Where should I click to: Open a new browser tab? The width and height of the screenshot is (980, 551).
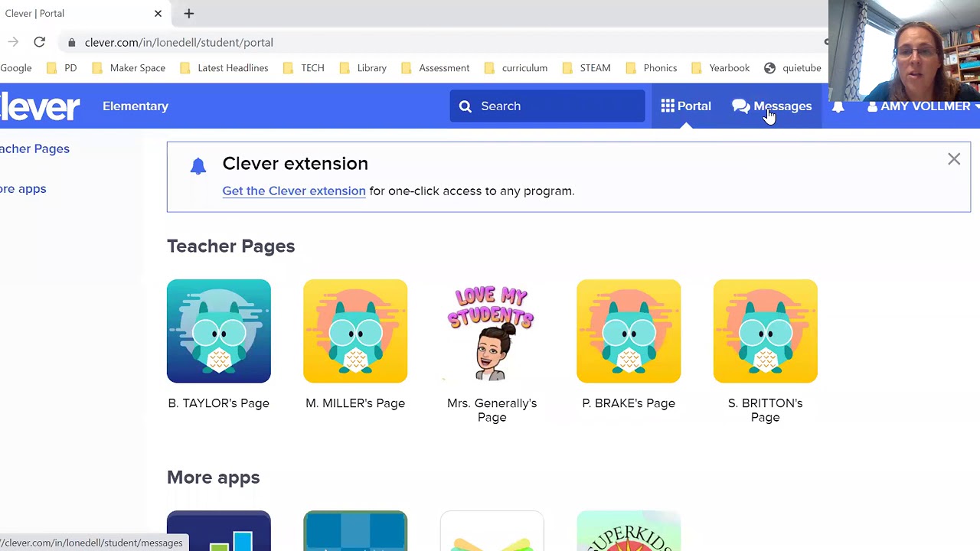(x=189, y=13)
